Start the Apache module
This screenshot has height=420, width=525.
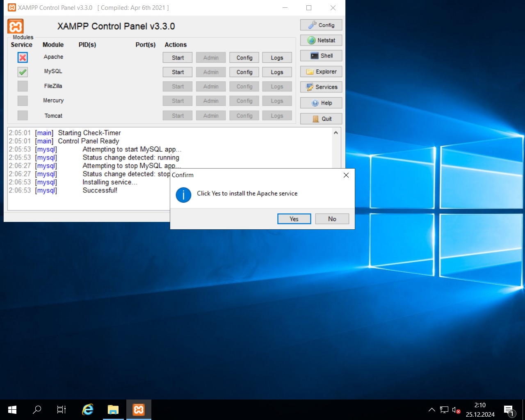pos(177,57)
